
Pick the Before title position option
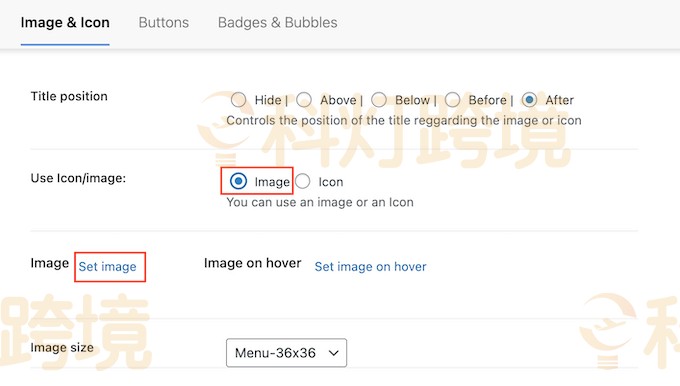click(x=452, y=100)
